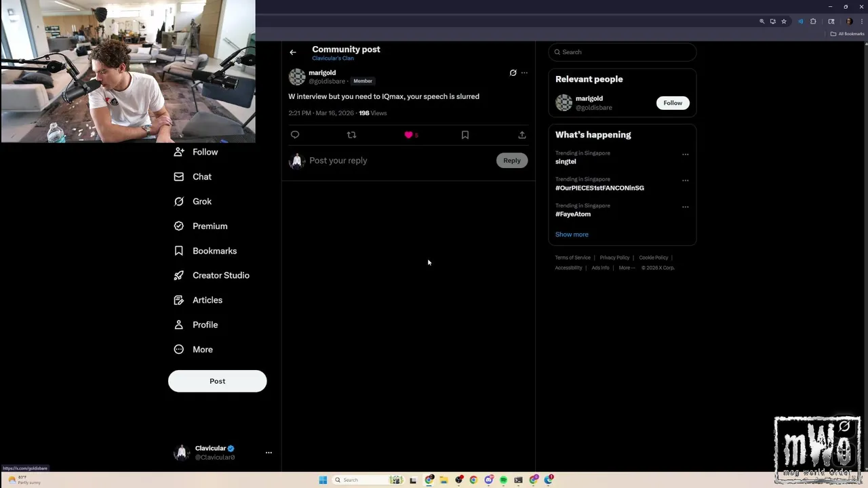
Task: Open the Chrome profile avatar
Action: [x=848, y=22]
